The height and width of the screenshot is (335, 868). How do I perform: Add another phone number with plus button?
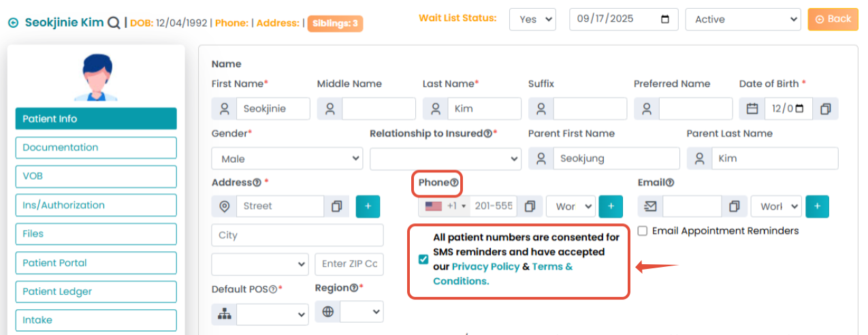tap(611, 206)
